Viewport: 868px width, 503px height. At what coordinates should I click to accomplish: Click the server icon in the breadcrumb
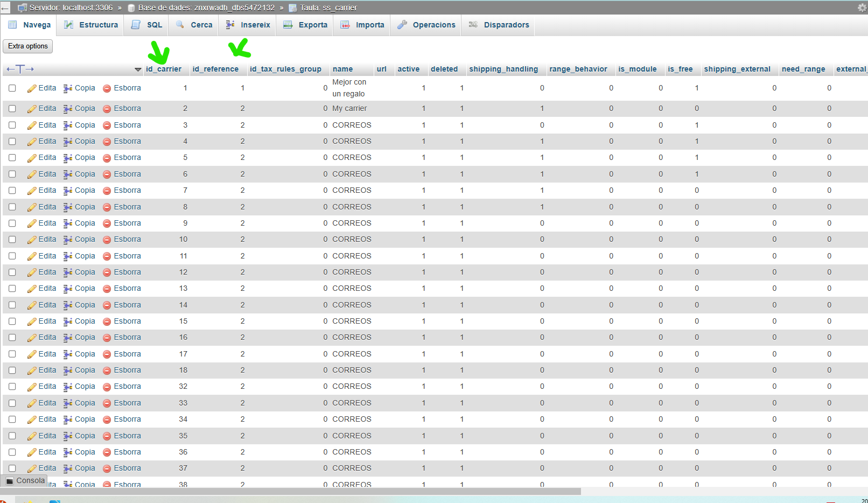tap(22, 8)
